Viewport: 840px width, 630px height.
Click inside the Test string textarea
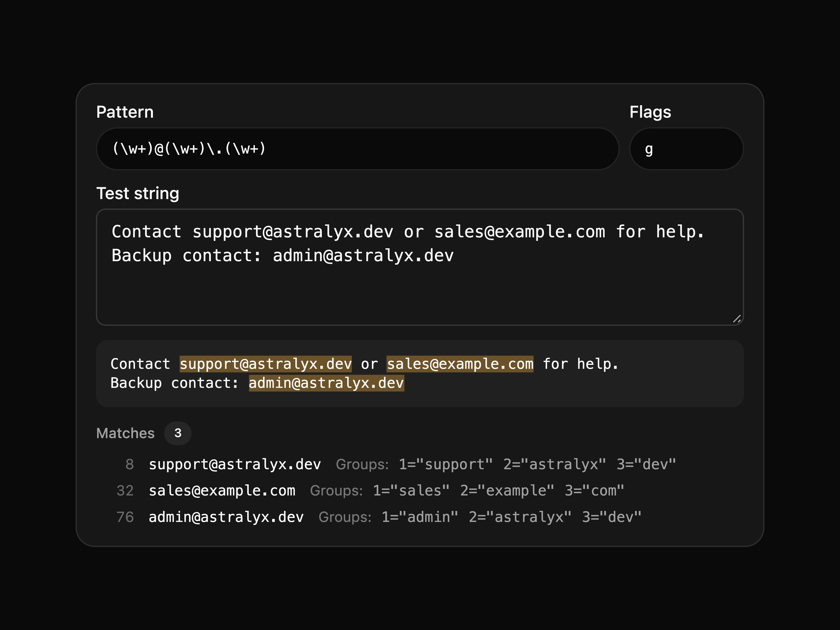coord(420,267)
